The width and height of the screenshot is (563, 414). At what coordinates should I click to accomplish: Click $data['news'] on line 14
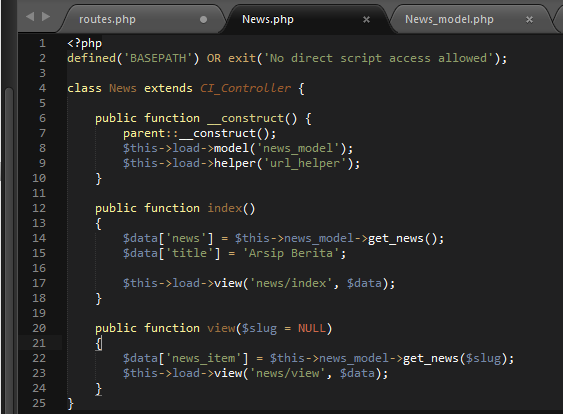(168, 238)
